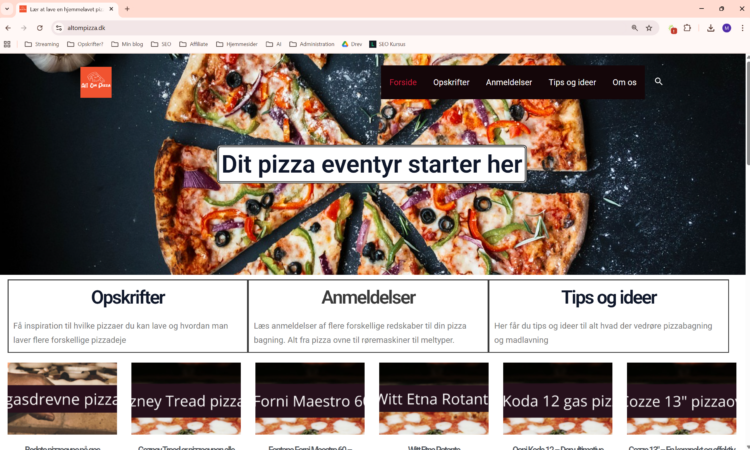Select Tips og ideer in navigation
Screen dimensions: 750x450
click(x=572, y=82)
